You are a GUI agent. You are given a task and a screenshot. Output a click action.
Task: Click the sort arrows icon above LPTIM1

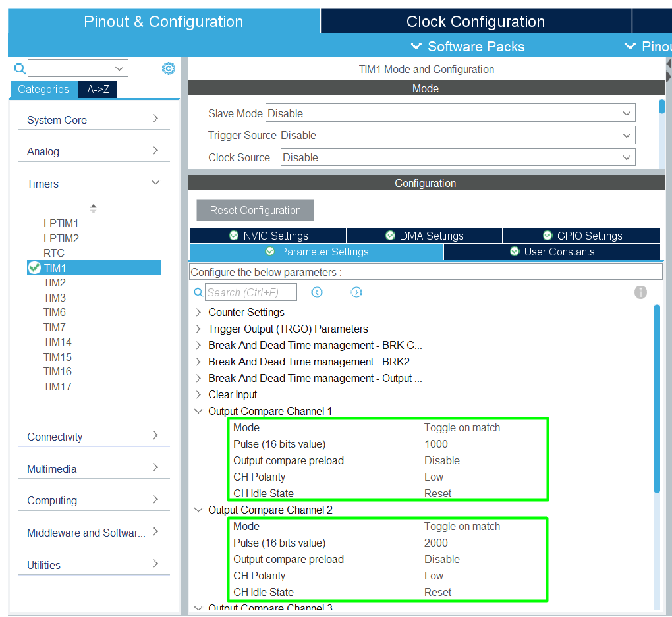pyautogui.click(x=93, y=209)
